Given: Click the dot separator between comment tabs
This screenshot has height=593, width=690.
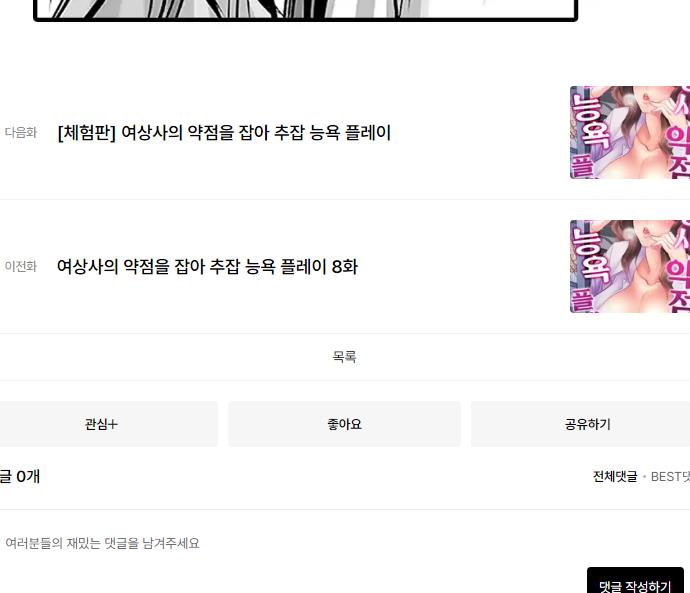Looking at the screenshot, I should coord(644,477).
